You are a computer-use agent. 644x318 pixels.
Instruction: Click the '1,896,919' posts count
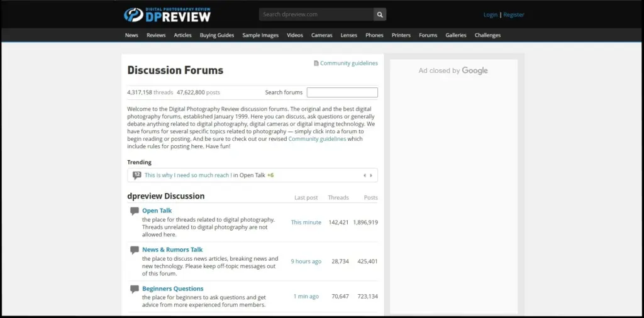365,222
